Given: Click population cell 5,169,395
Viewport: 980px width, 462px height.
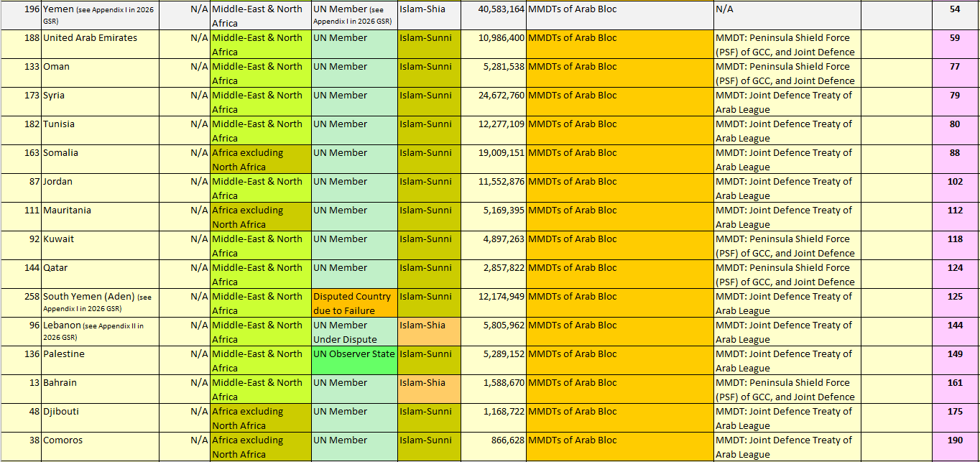Looking at the screenshot, I should [494, 217].
